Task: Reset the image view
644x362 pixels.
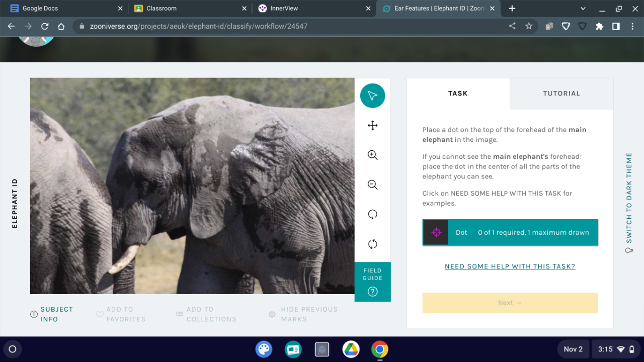Action: [372, 244]
